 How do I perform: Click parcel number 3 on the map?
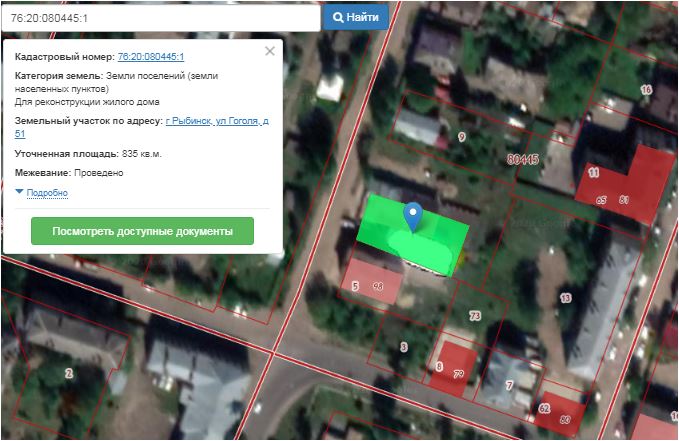click(x=403, y=347)
